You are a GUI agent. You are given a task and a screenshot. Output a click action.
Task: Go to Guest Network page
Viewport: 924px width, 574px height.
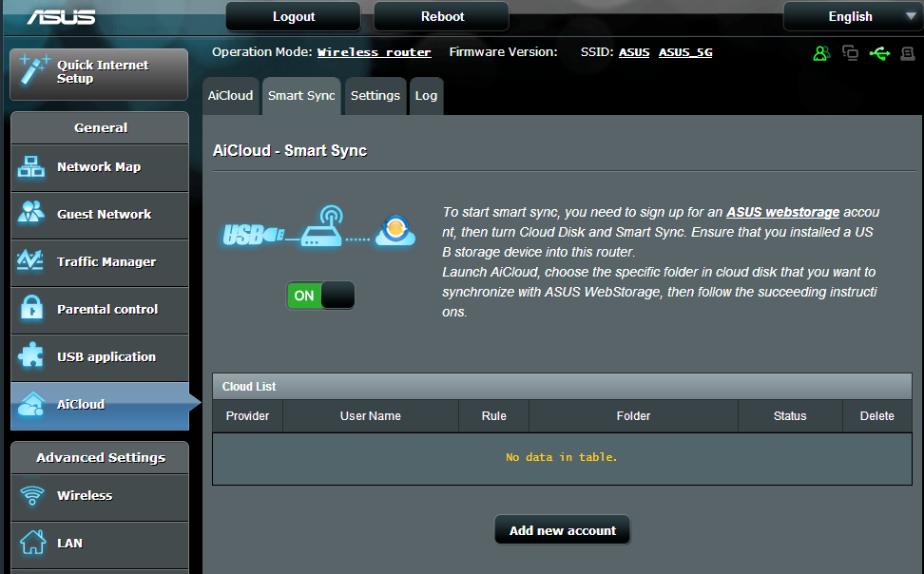100,215
